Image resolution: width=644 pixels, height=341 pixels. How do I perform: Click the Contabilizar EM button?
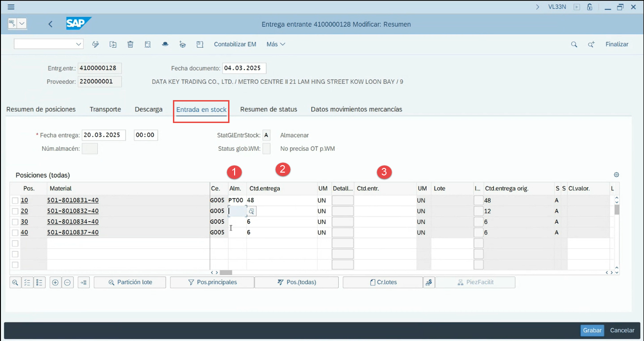click(x=235, y=44)
